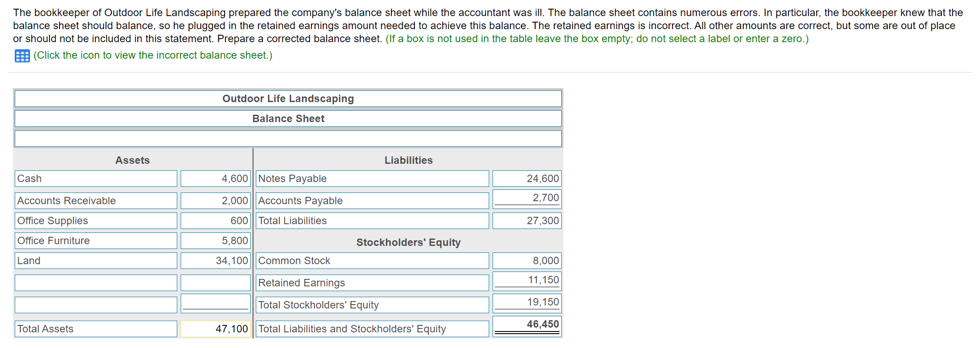This screenshot has width=980, height=348.
Task: Click the Total Assets amount 47,100
Action: pos(215,329)
